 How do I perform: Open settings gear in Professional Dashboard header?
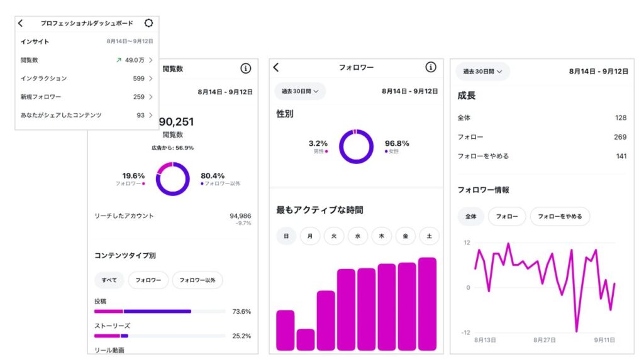click(x=148, y=23)
